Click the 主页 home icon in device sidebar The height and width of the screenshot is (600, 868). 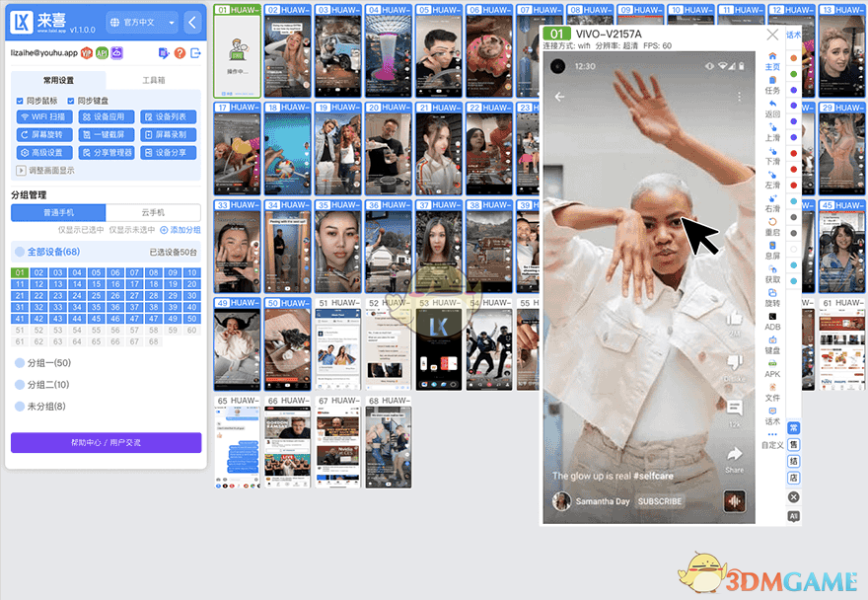772,55
